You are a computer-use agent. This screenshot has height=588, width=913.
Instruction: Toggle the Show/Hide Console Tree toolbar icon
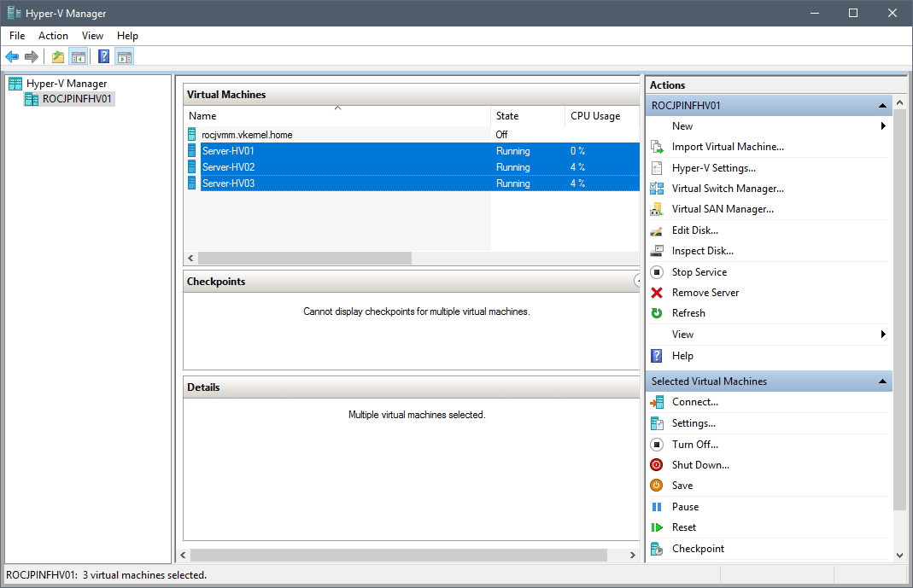point(78,56)
